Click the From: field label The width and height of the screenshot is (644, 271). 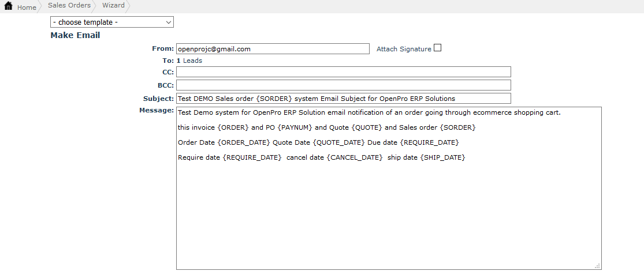pos(162,48)
